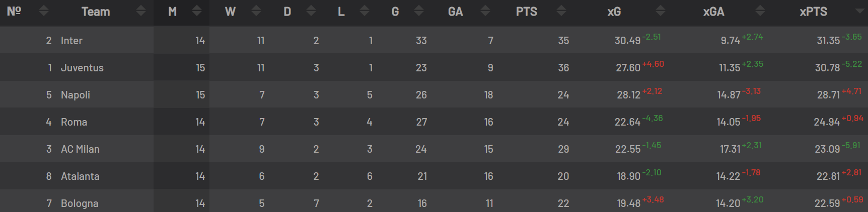868x212 pixels.
Task: Click sort arrows next to Team header
Action: tap(141, 11)
